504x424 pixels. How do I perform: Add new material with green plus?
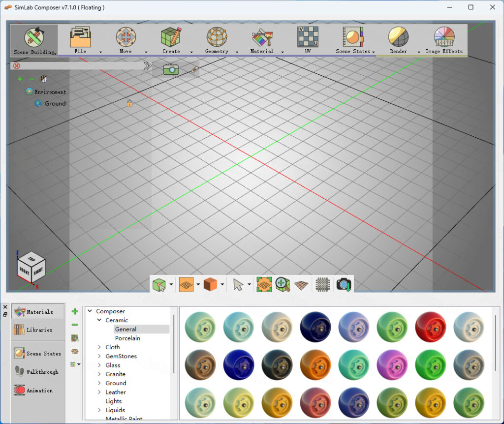pyautogui.click(x=75, y=311)
